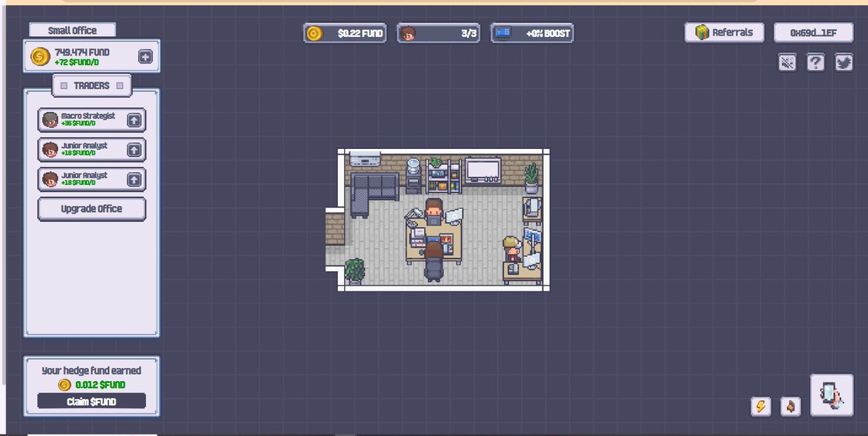The width and height of the screenshot is (868, 436).
Task: Click the trader seated at the center desk
Action: point(434,210)
